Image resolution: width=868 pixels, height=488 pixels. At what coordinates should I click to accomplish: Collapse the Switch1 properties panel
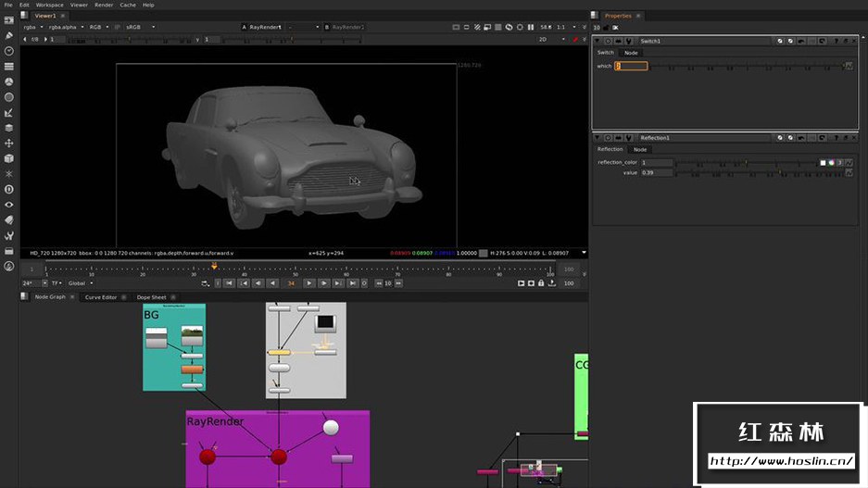(x=598, y=41)
